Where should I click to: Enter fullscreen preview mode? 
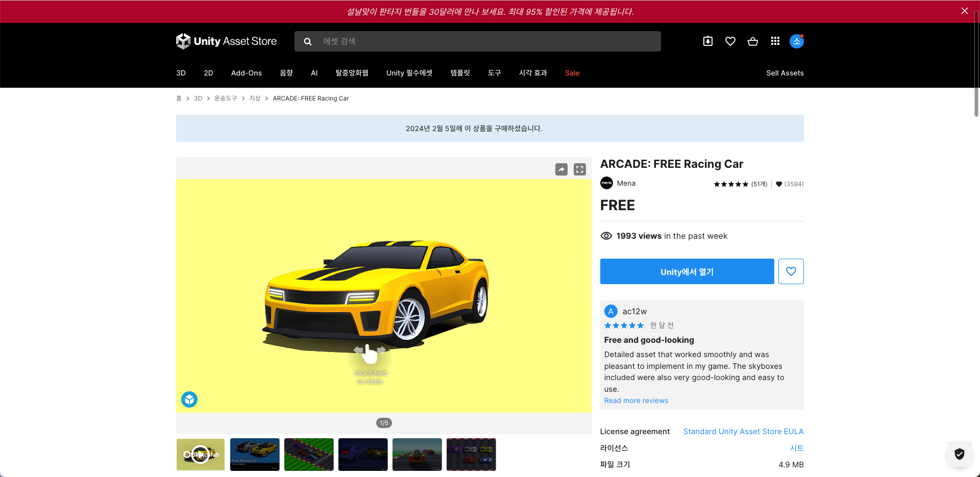(580, 169)
